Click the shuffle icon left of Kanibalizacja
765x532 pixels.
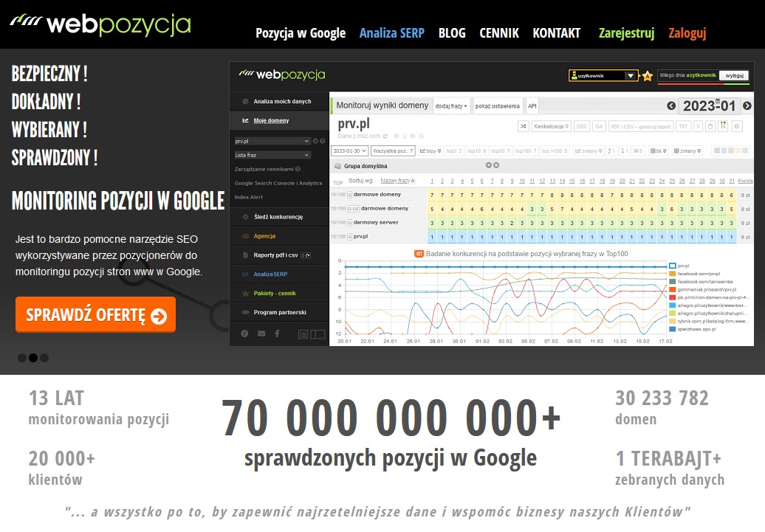(523, 126)
